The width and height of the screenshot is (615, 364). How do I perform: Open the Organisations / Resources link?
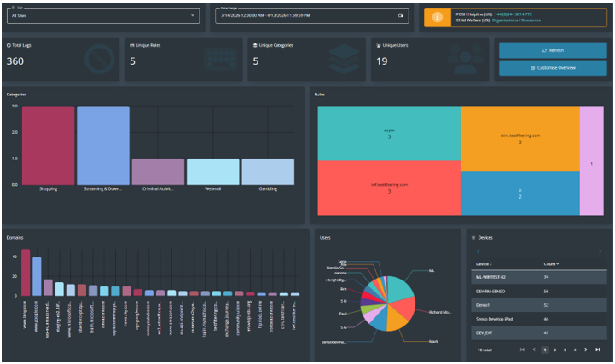[516, 20]
